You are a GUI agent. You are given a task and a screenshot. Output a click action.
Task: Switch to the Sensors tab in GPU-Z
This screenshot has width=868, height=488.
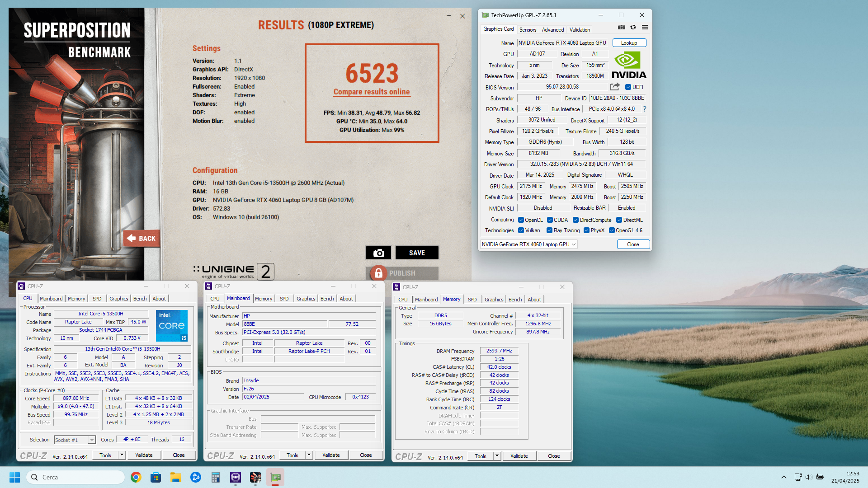(528, 30)
